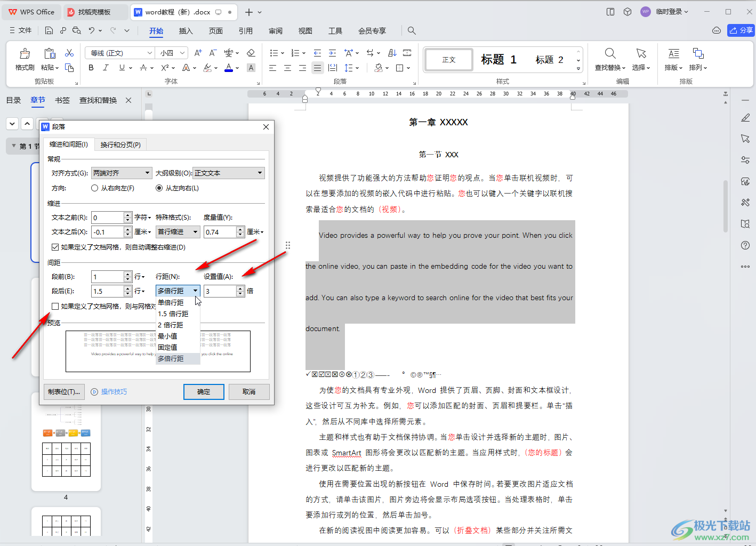Toggle snap to grid checkbox
The width and height of the screenshot is (756, 546).
point(55,306)
